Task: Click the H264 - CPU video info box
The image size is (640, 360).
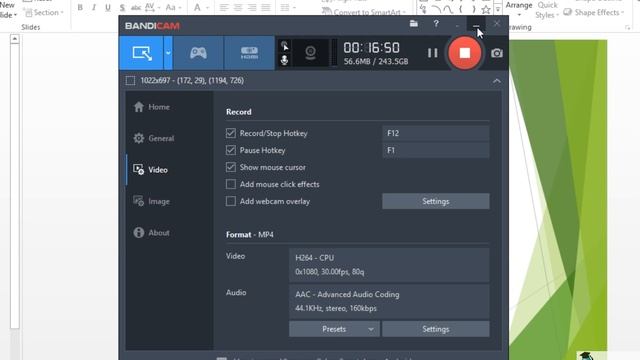Action: tap(389, 265)
